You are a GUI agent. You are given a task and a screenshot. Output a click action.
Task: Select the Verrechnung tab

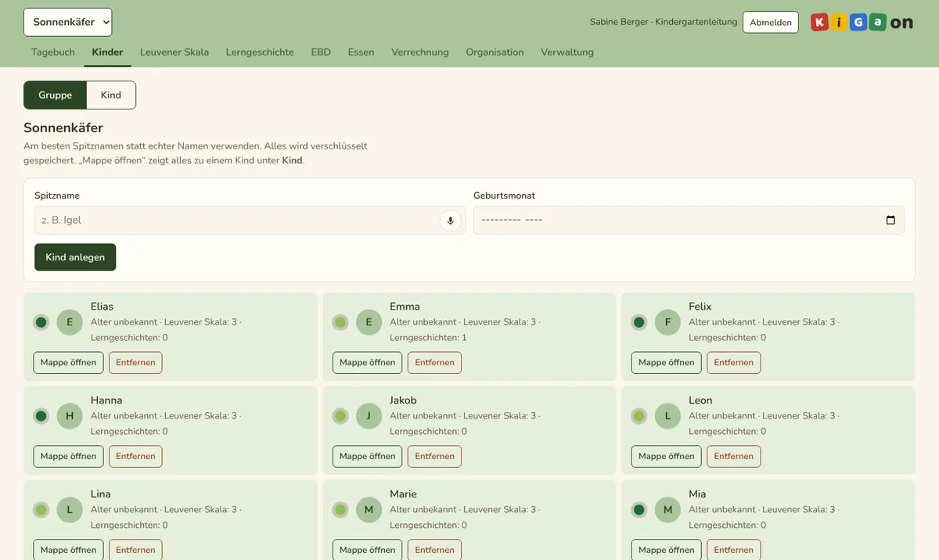(420, 52)
